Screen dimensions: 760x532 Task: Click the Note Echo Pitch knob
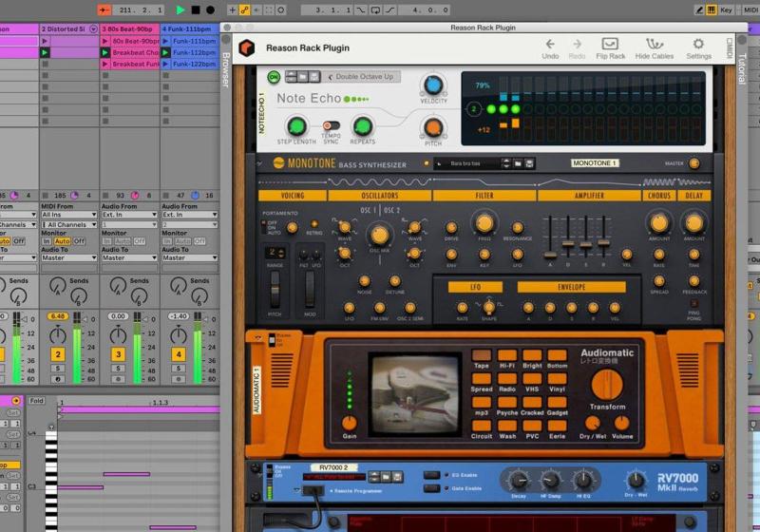[x=433, y=127]
